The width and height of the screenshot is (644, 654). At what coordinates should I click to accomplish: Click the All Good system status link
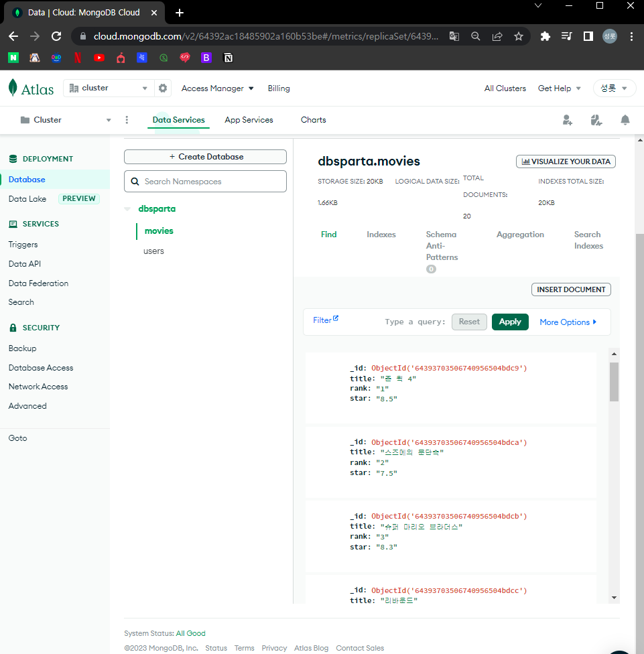pyautogui.click(x=190, y=634)
